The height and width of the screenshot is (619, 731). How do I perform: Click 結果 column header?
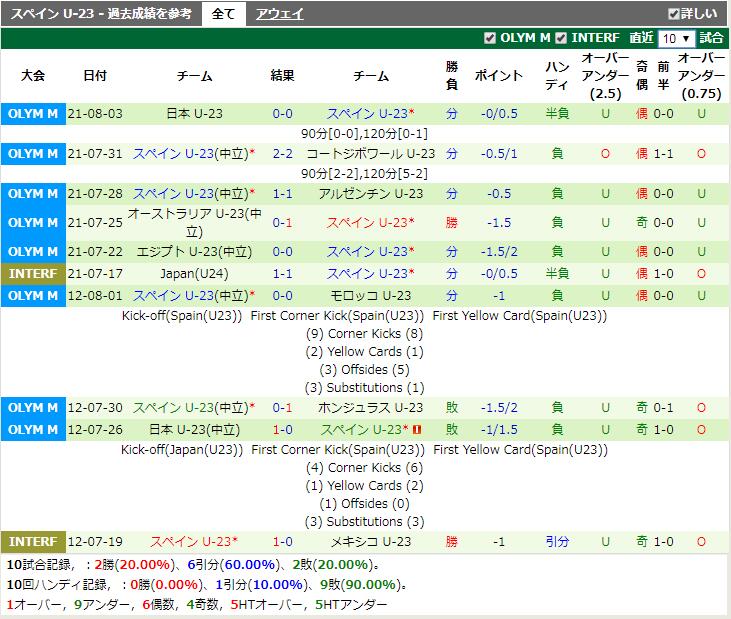(x=283, y=76)
